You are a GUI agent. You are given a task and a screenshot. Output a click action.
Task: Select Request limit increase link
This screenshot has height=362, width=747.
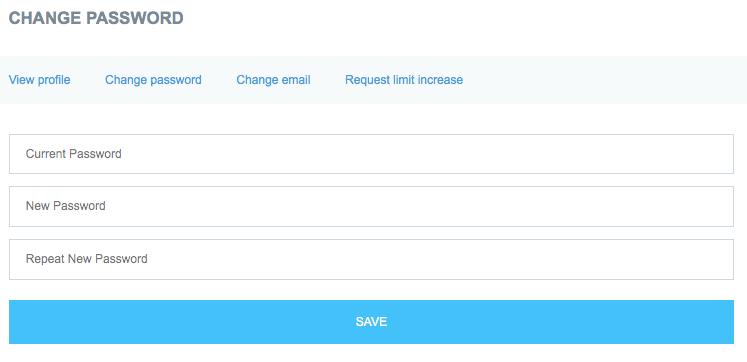404,80
